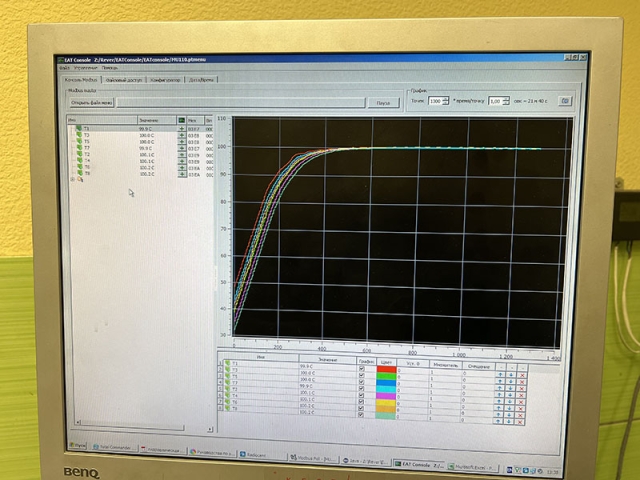The width and height of the screenshot is (640, 480).
Task: Click the camera snapshot icon above the graph
Action: click(x=564, y=101)
